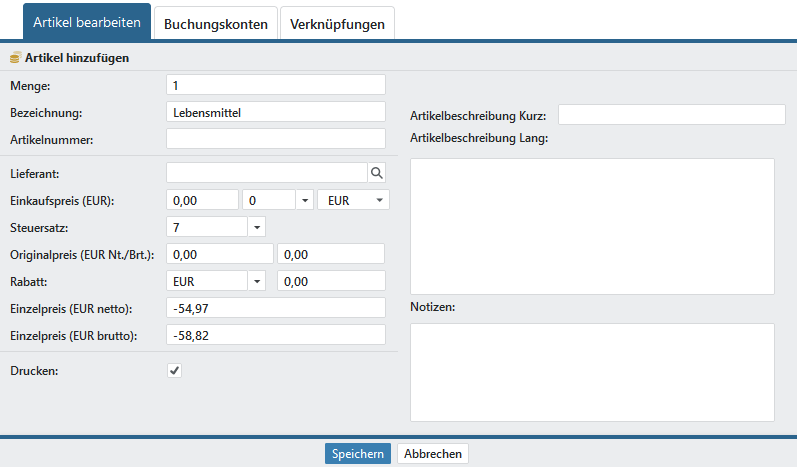The image size is (797, 467).
Task: Click the Artikelbeschreibung Kurz input field
Action: (x=671, y=115)
